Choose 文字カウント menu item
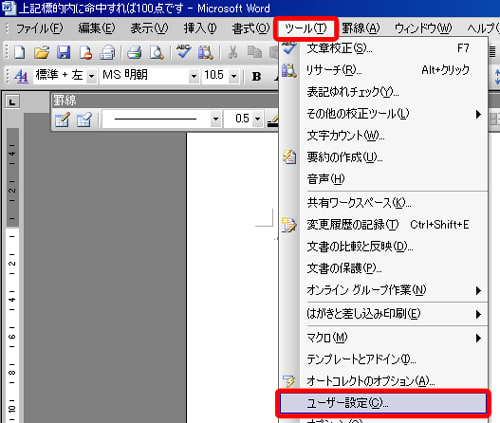500x423 pixels. tap(383, 136)
